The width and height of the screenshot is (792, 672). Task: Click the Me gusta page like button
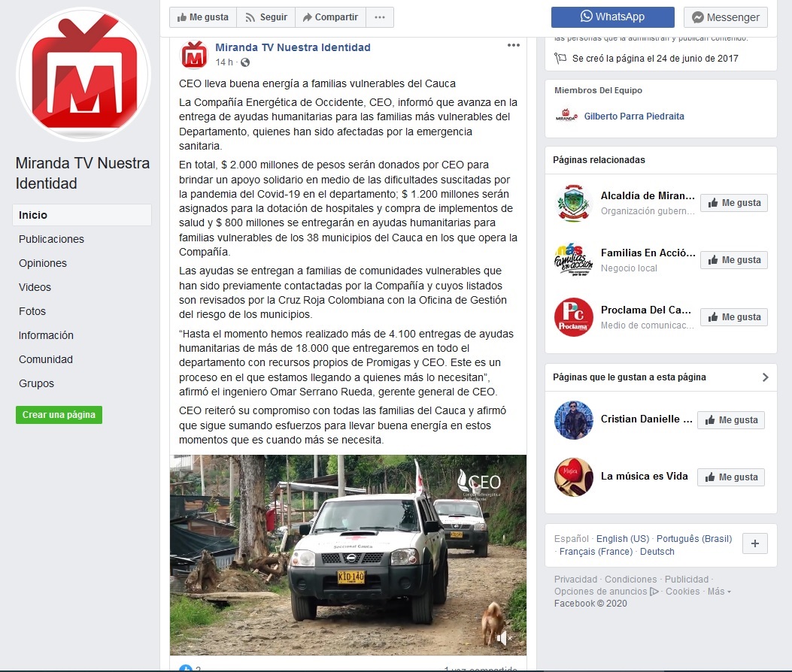[x=203, y=17]
